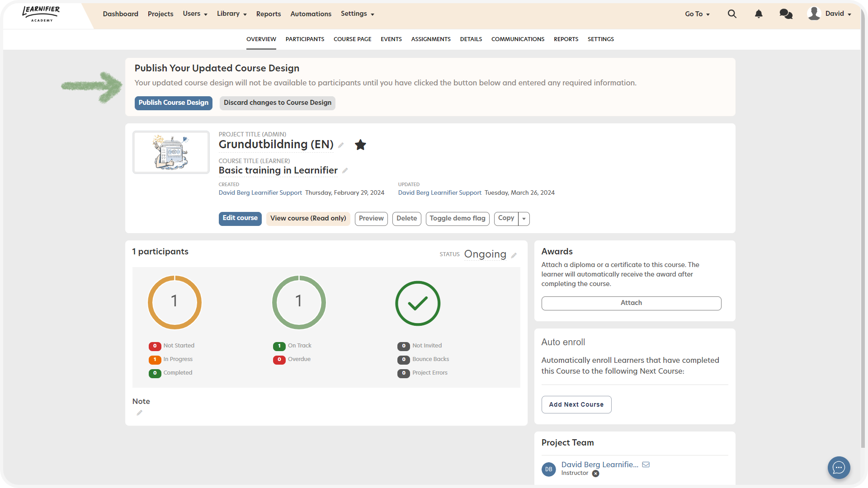This screenshot has height=488, width=868.
Task: Open David Berg Learnifie... link in Project Team
Action: [600, 465]
